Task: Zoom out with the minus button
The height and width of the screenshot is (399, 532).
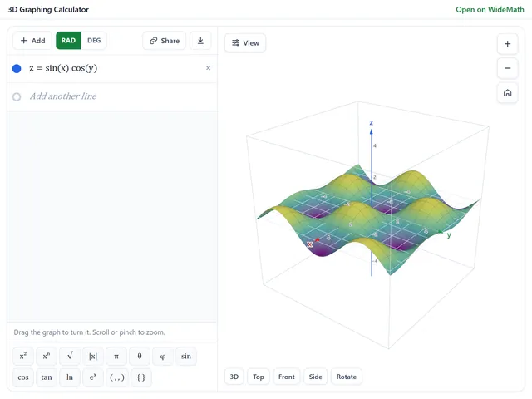Action: tap(508, 68)
